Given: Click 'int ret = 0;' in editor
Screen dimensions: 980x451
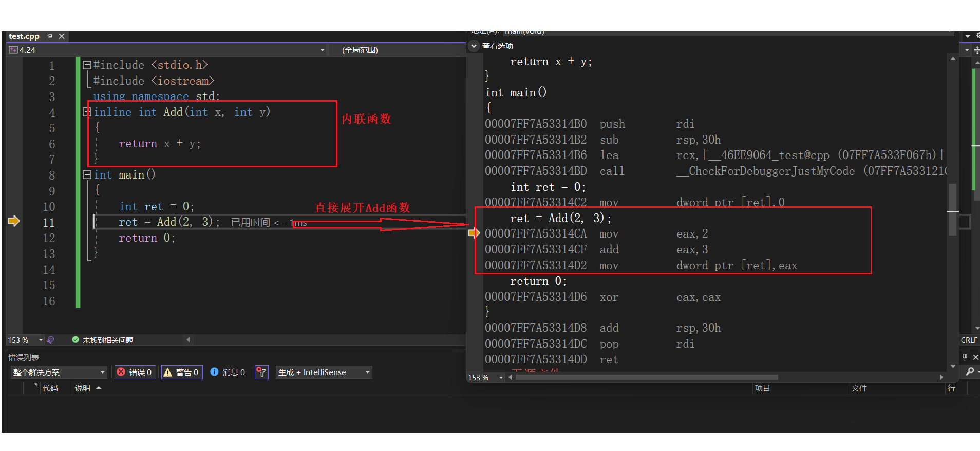Looking at the screenshot, I should pyautogui.click(x=157, y=207).
